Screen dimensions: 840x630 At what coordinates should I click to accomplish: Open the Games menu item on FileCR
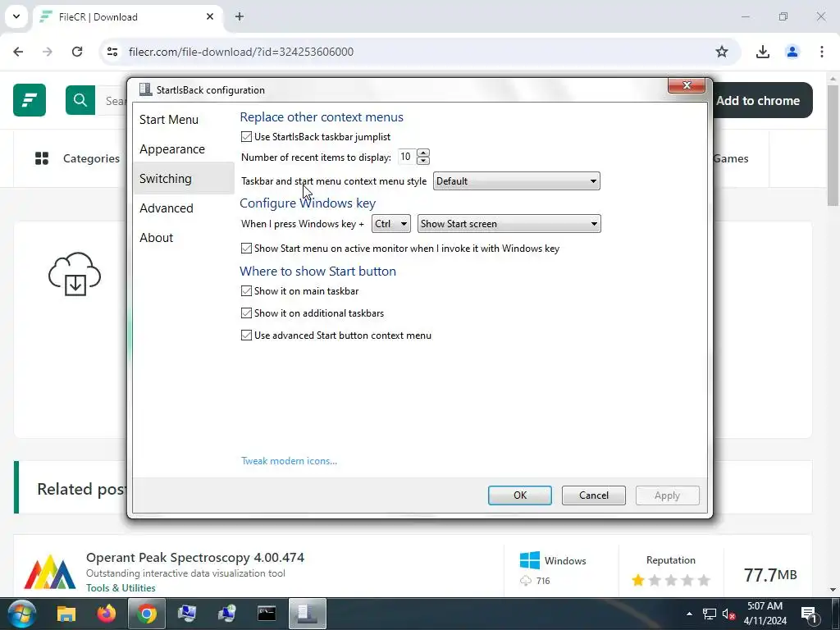point(731,158)
